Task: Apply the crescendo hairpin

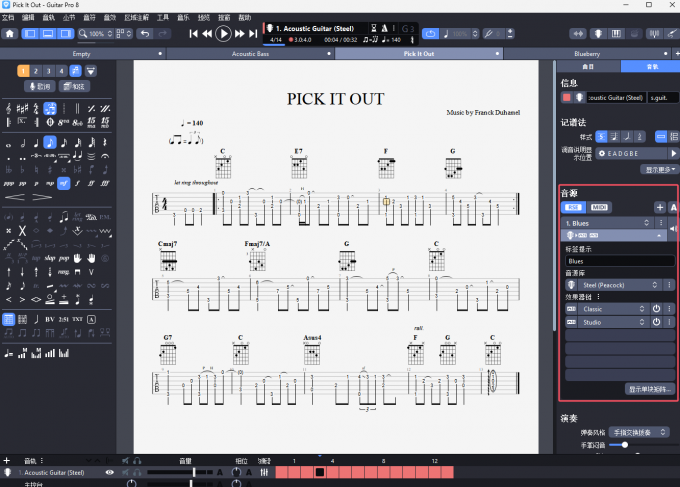Action: [x=15, y=197]
